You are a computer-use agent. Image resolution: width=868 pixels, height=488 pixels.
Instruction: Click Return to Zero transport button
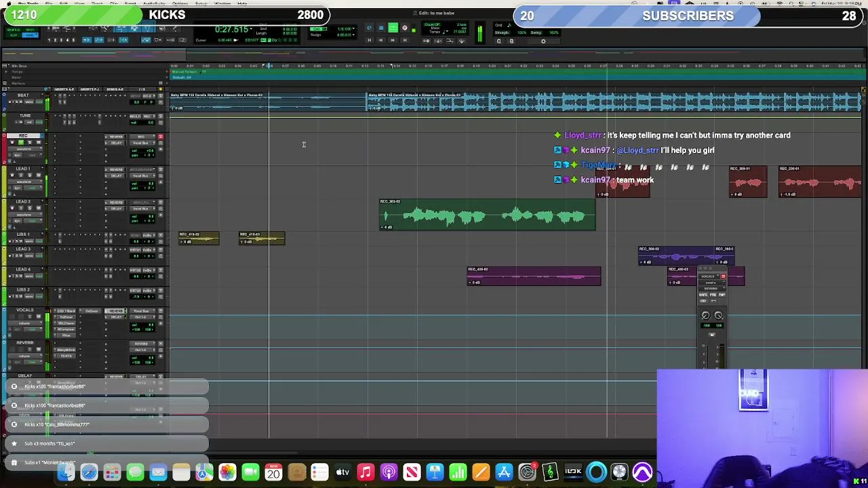click(x=369, y=40)
